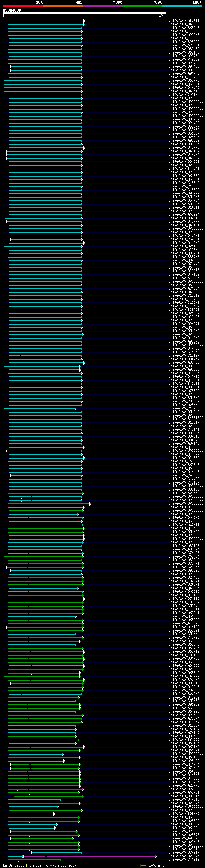The height and width of the screenshot is (868, 205).
Task: Select hit label UniRef100_C8VA41
Action: (x=184, y=581)
